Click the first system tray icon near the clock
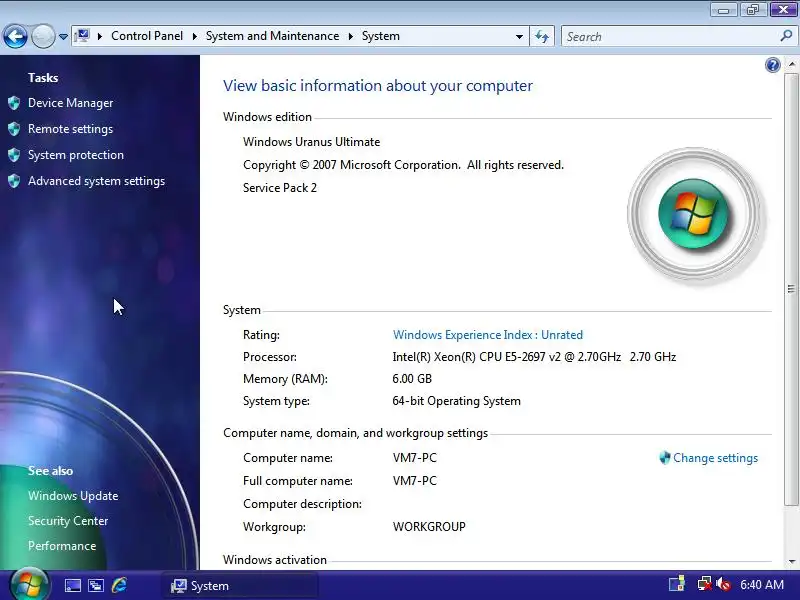This screenshot has width=800, height=600. click(677, 584)
